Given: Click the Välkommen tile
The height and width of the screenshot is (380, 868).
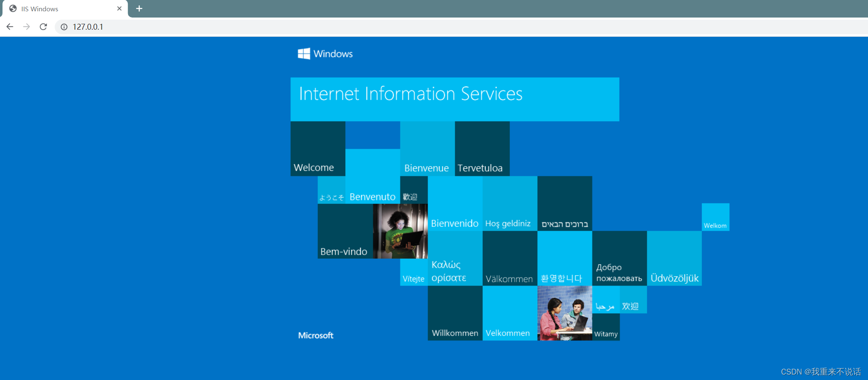Looking at the screenshot, I should click(x=510, y=258).
